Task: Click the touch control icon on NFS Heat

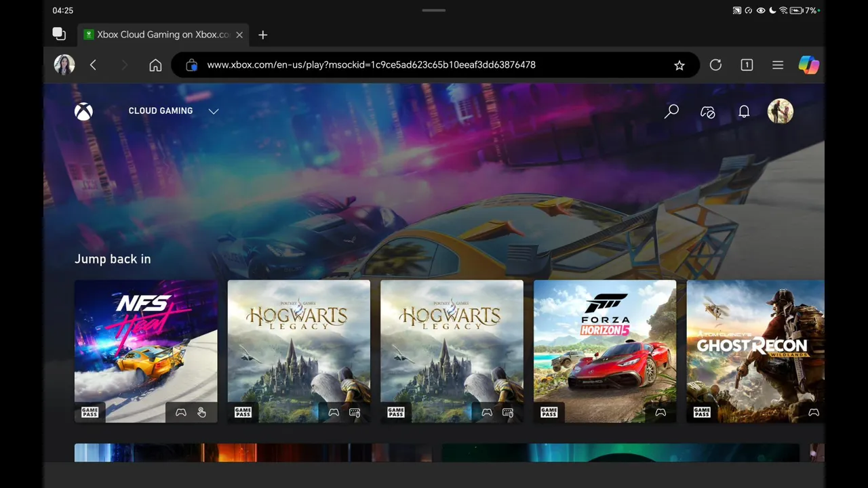Action: pyautogui.click(x=201, y=412)
